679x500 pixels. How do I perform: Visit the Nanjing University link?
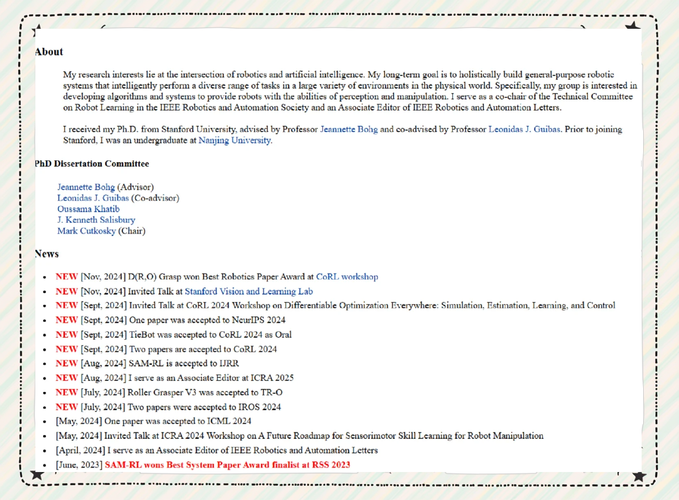point(234,141)
